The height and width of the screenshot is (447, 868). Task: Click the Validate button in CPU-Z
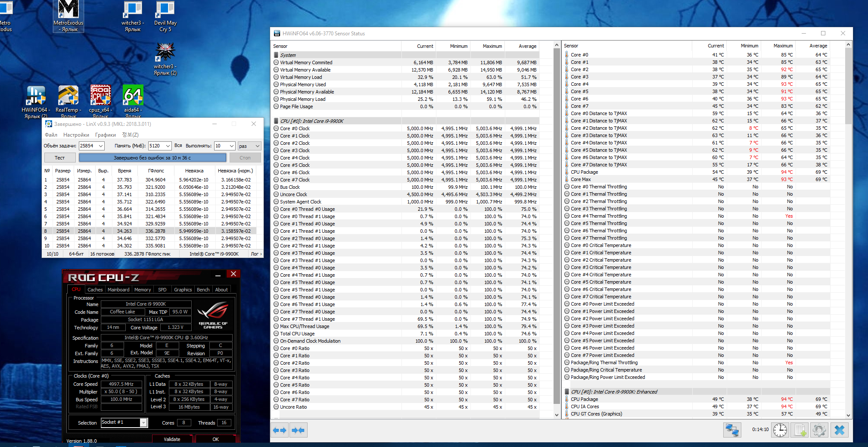(172, 439)
